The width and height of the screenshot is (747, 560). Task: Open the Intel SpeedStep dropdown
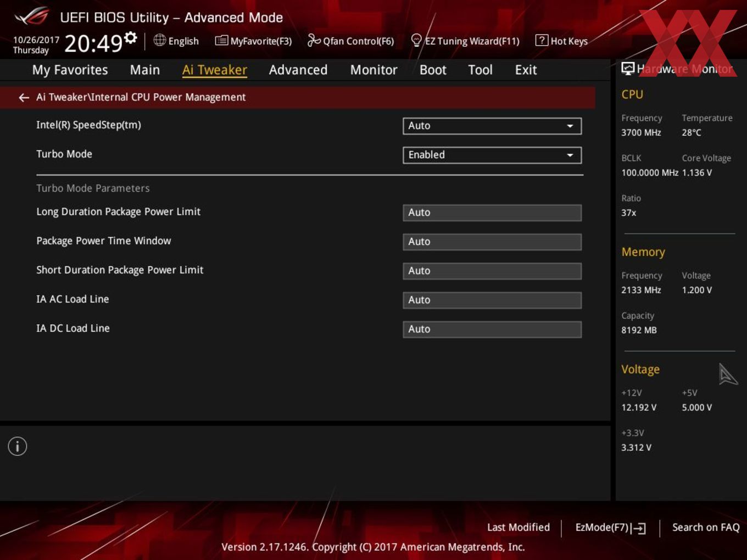pyautogui.click(x=492, y=126)
